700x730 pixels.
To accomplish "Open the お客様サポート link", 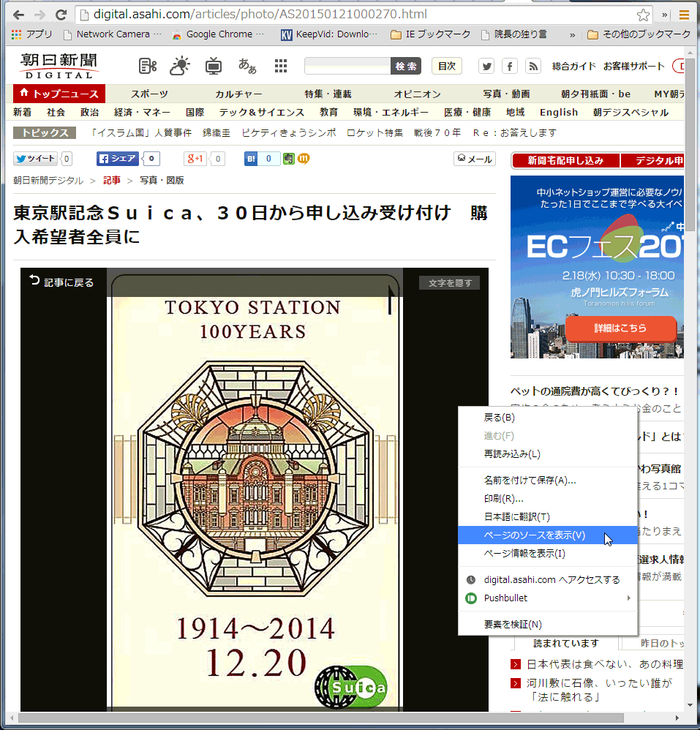I will (x=634, y=66).
